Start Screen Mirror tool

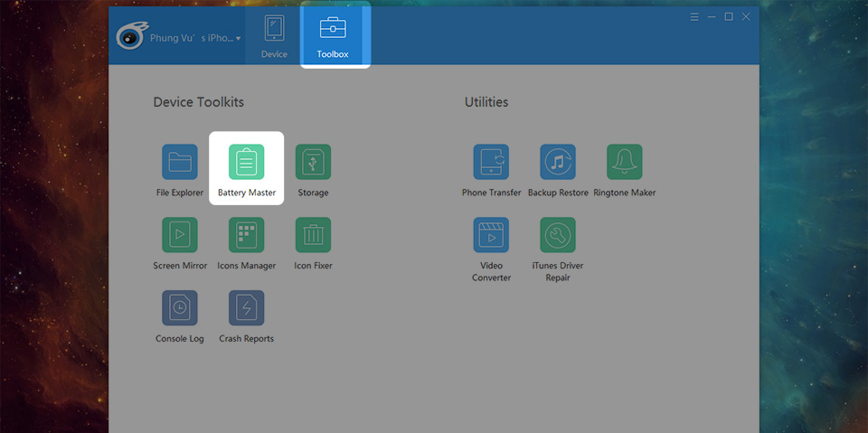tap(179, 236)
